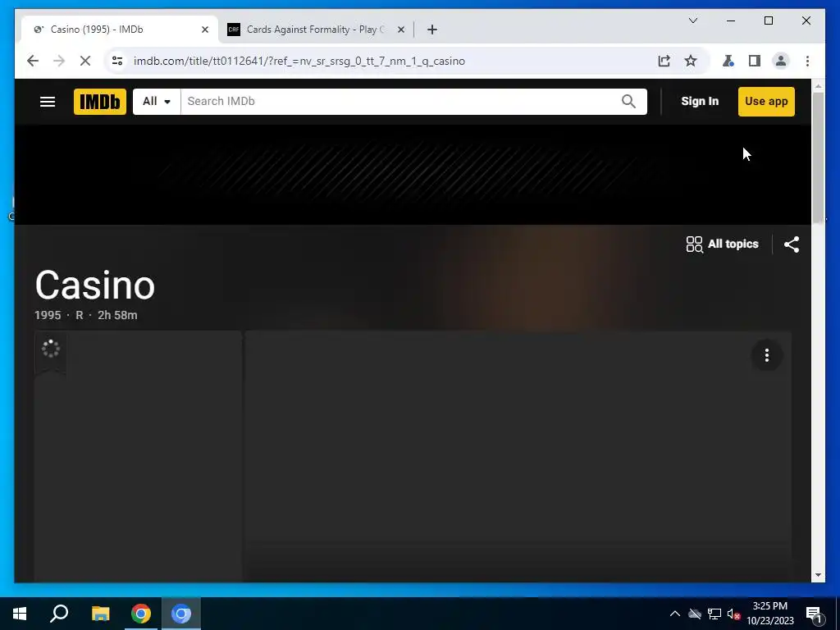
Task: Open All topics for Casino
Action: tap(722, 244)
